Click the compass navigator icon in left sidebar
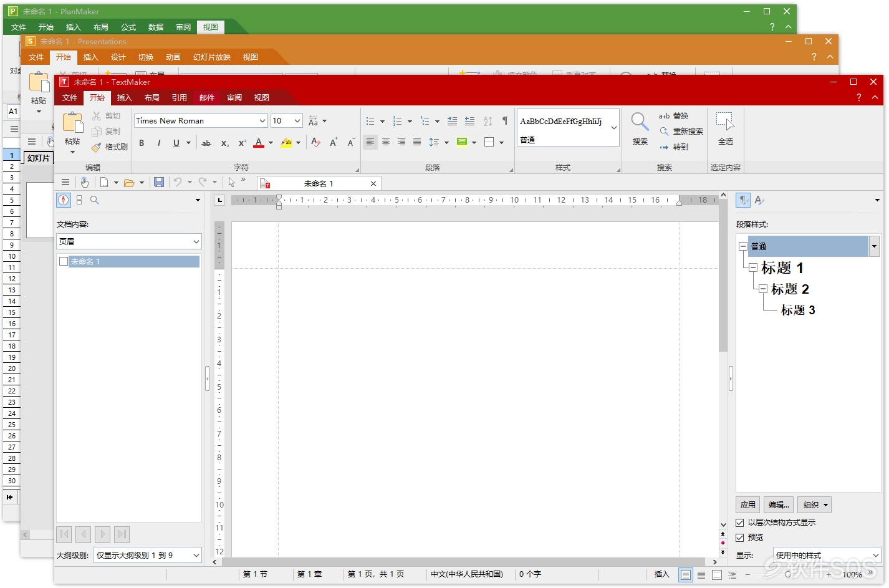This screenshot has height=588, width=889. click(x=64, y=200)
